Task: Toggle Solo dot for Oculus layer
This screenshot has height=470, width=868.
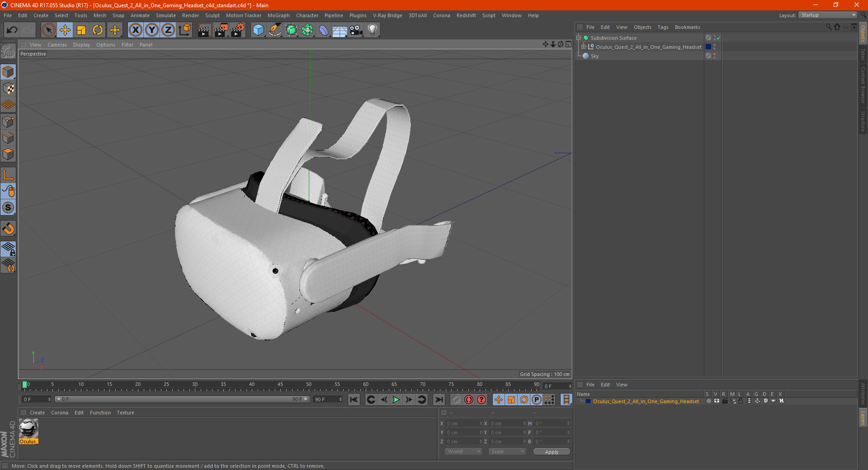Action: pos(708,401)
